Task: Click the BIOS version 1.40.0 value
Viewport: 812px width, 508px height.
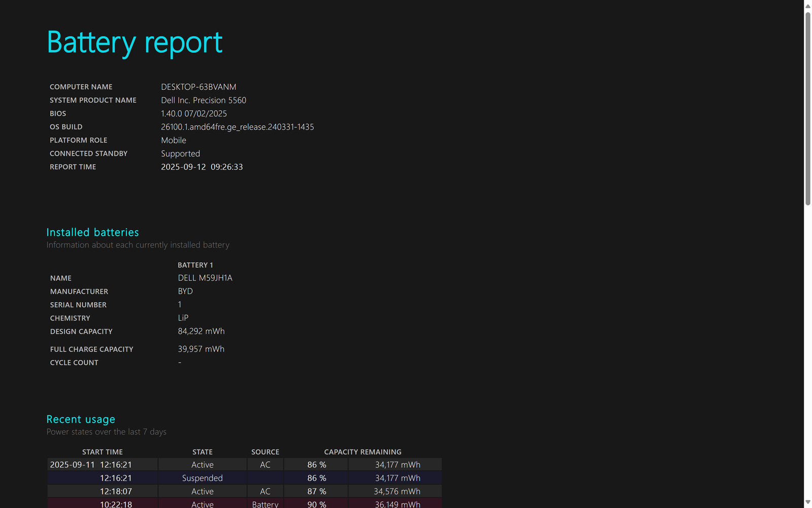Action: 194,114
